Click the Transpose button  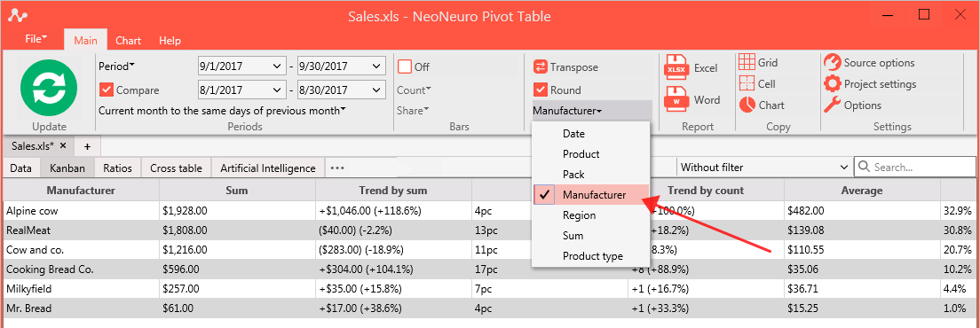click(566, 66)
